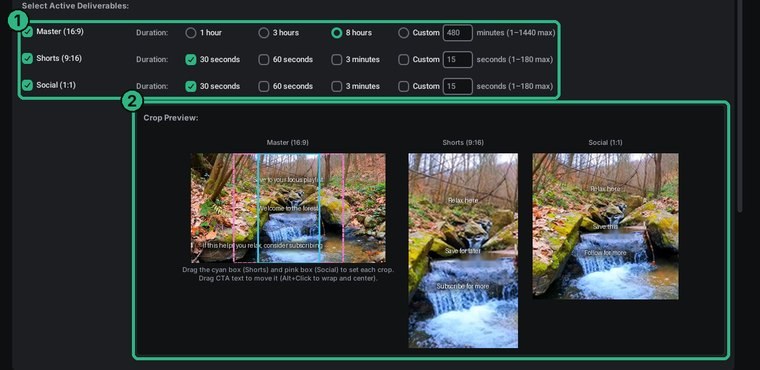Click the vertical scrollbar on right edge
Screen dimensions: 760x370
click(739, 107)
